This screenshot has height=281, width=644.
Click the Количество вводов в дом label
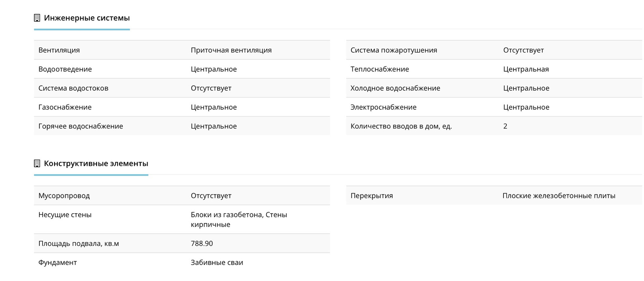(x=401, y=126)
